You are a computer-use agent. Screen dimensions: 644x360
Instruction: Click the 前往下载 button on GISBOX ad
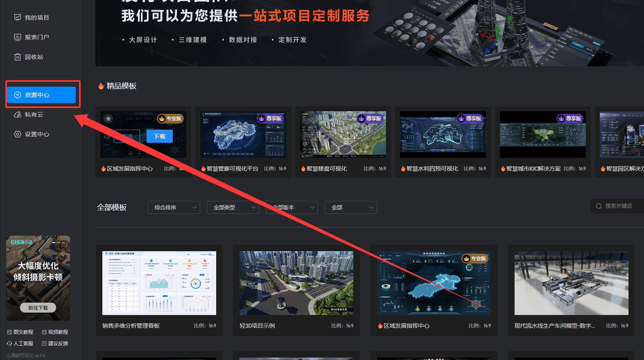click(x=38, y=308)
